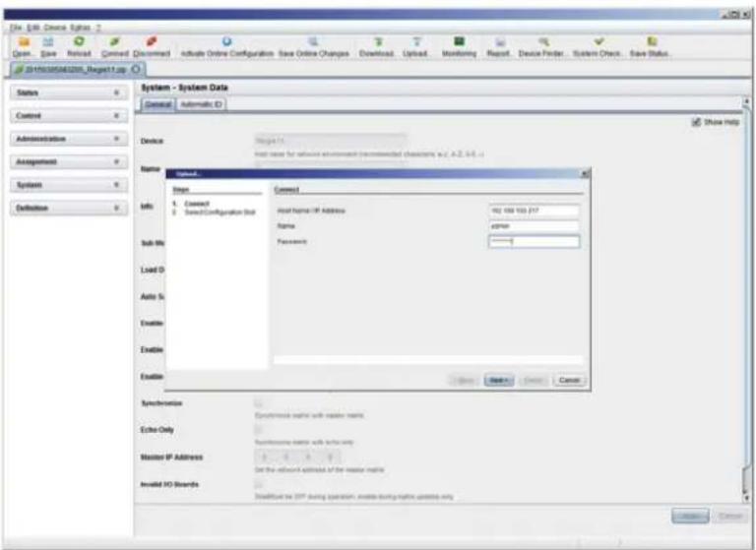This screenshot has height=550, width=756.
Task: Toggle the Echo Only checkbox
Action: [x=259, y=430]
